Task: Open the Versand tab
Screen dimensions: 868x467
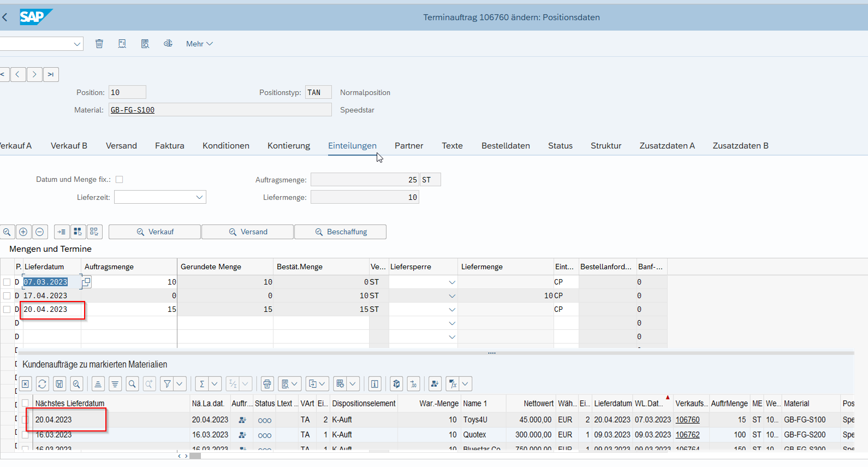Action: 121,146
